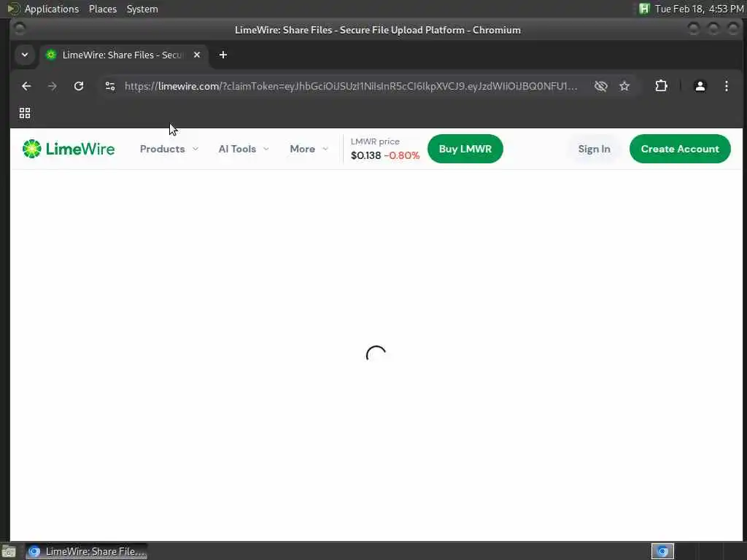This screenshot has height=560, width=747.
Task: Click Create Account
Action: 680,149
